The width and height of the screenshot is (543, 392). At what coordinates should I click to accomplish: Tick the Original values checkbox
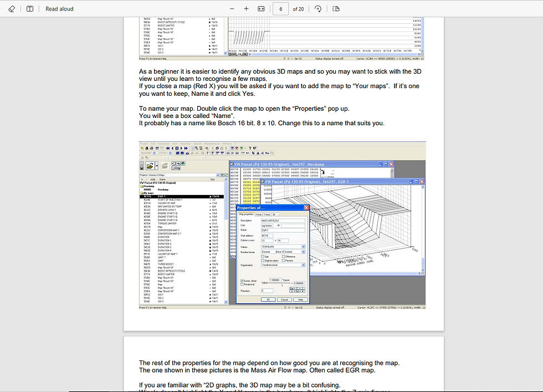[263, 261]
